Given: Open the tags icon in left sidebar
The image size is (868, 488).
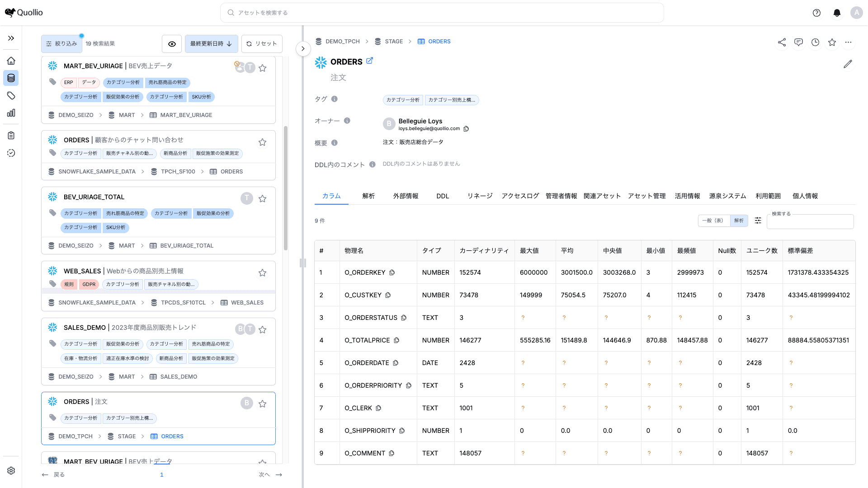Looking at the screenshot, I should 11,95.
